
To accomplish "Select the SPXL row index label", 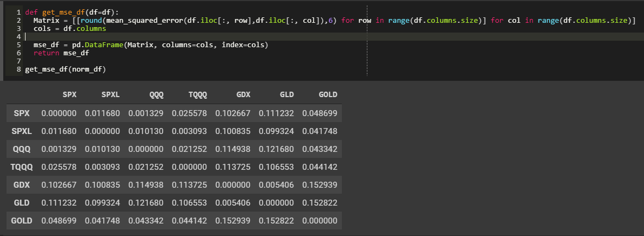I will point(21,131).
